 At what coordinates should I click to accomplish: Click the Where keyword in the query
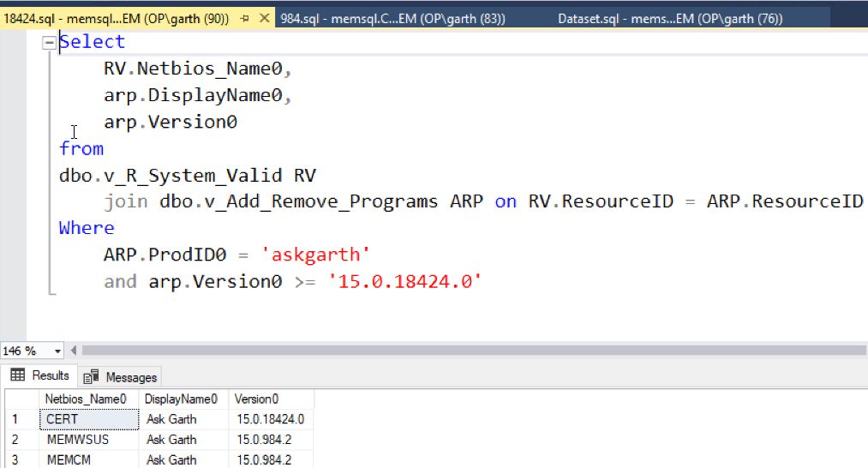click(87, 228)
